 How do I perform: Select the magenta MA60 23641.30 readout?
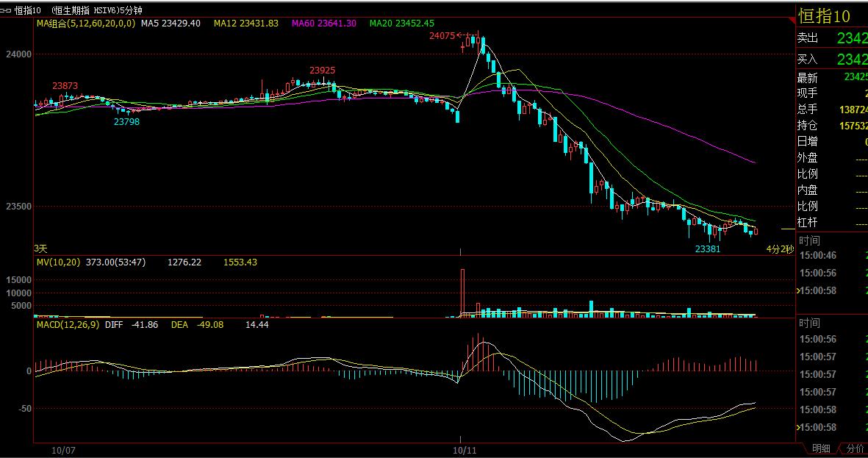click(x=324, y=24)
